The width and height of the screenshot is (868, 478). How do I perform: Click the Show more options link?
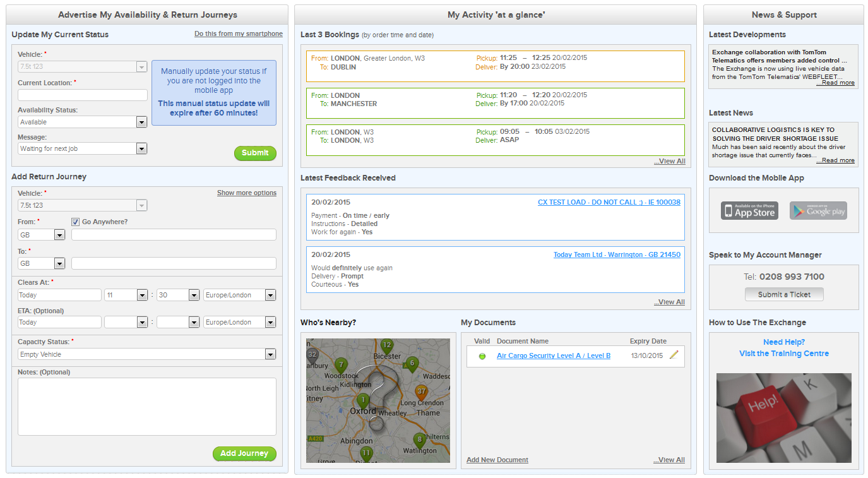tap(246, 193)
